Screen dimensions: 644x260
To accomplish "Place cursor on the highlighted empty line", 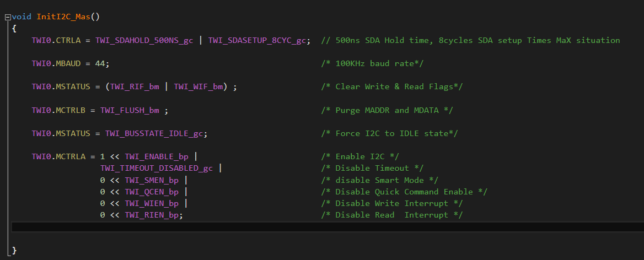I will 328,227.
